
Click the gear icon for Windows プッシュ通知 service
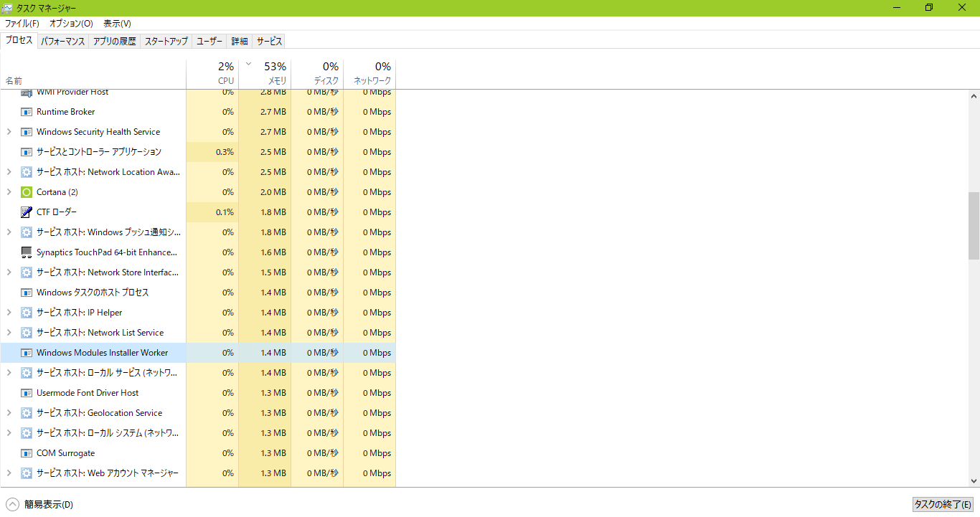(27, 232)
